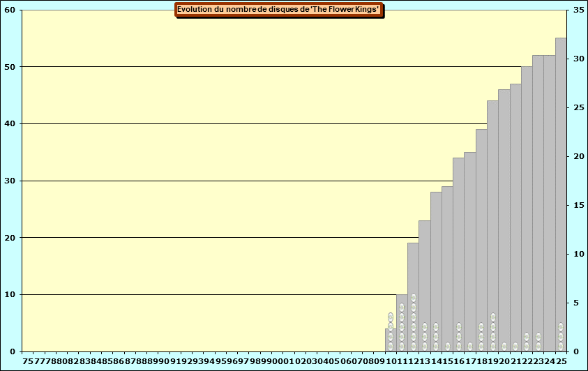This screenshot has height=371, width=588.
Task: Click the 30 label on the right axis
Action: pos(579,59)
